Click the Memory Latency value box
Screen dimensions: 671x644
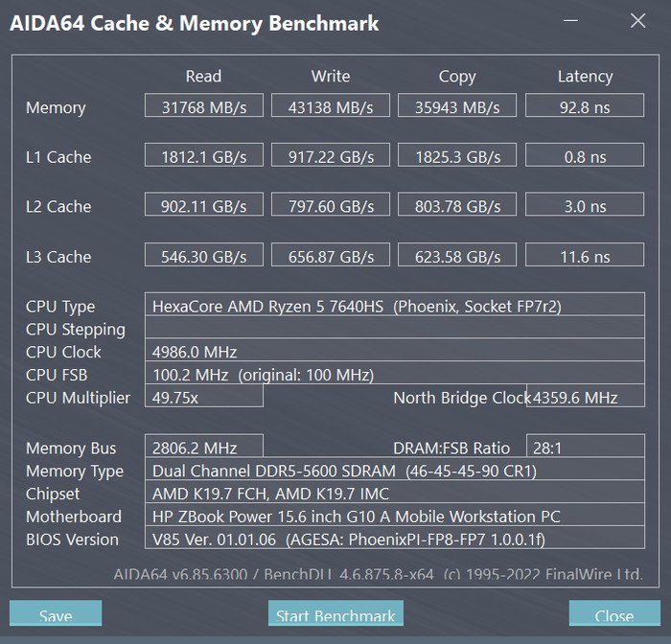click(585, 107)
